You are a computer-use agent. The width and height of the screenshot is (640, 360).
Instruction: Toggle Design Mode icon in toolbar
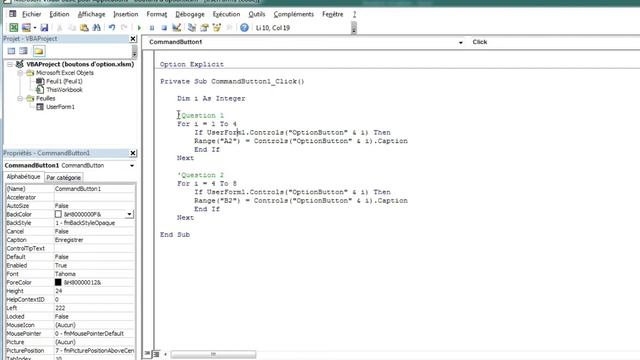[176, 27]
